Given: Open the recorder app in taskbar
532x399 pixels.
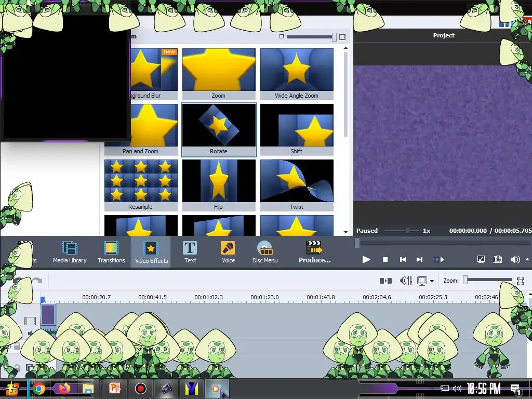Looking at the screenshot, I should coord(140,389).
